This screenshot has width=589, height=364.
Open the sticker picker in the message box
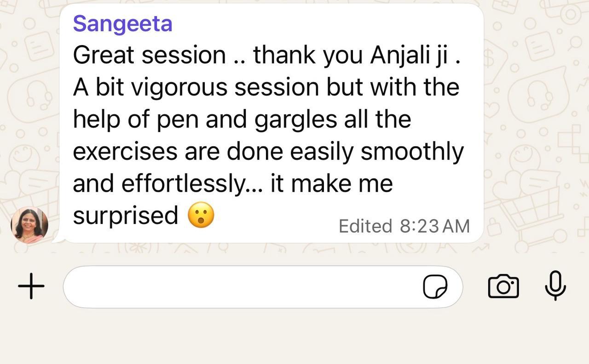(435, 287)
